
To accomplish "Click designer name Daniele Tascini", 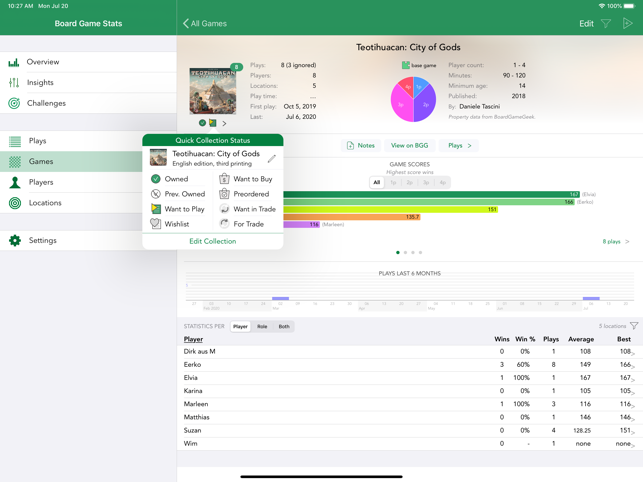I will point(479,107).
